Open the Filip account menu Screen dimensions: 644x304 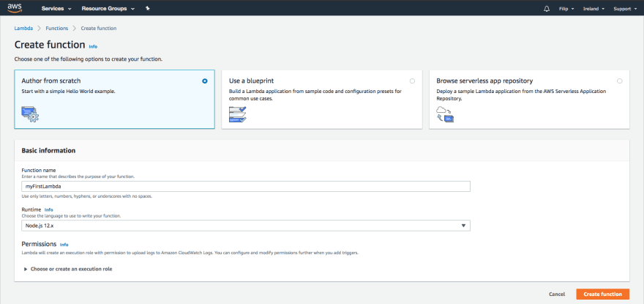[x=566, y=9]
